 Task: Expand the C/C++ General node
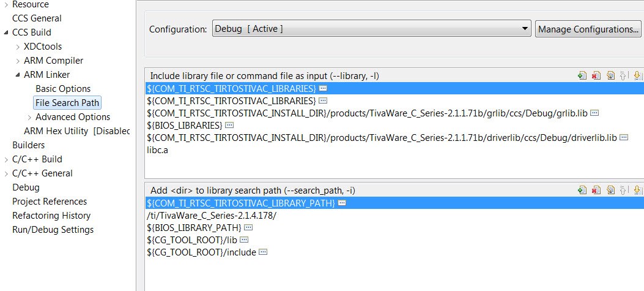pos(6,173)
